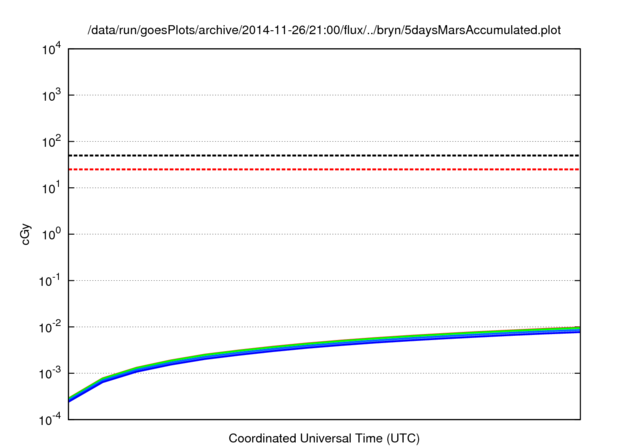This screenshot has height=448, width=640.
Task: Click the Coordinated Universal Time (UTC) label
Action: 324,438
